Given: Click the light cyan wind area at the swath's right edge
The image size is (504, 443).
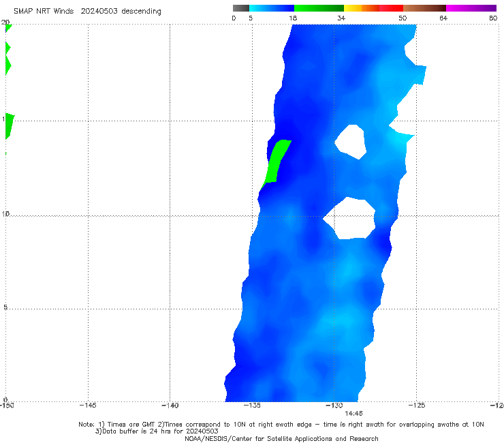Looking at the screenshot, I should [400, 138].
